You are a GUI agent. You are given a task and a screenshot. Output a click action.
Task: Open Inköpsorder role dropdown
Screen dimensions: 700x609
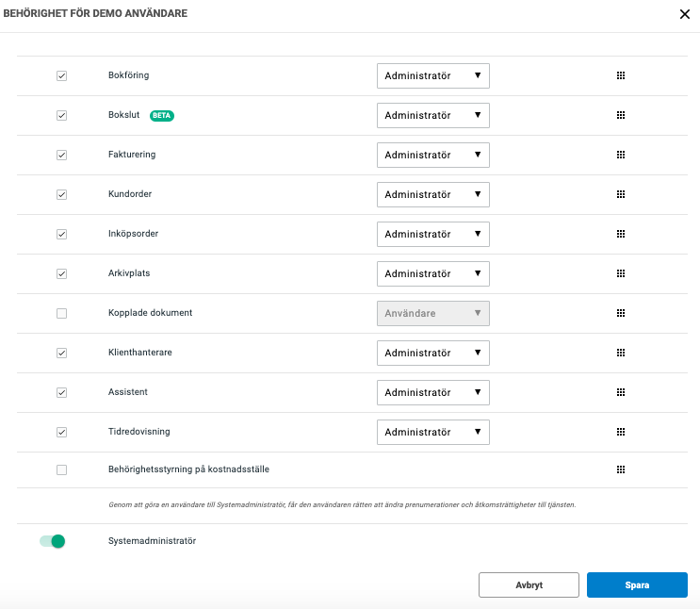[433, 234]
